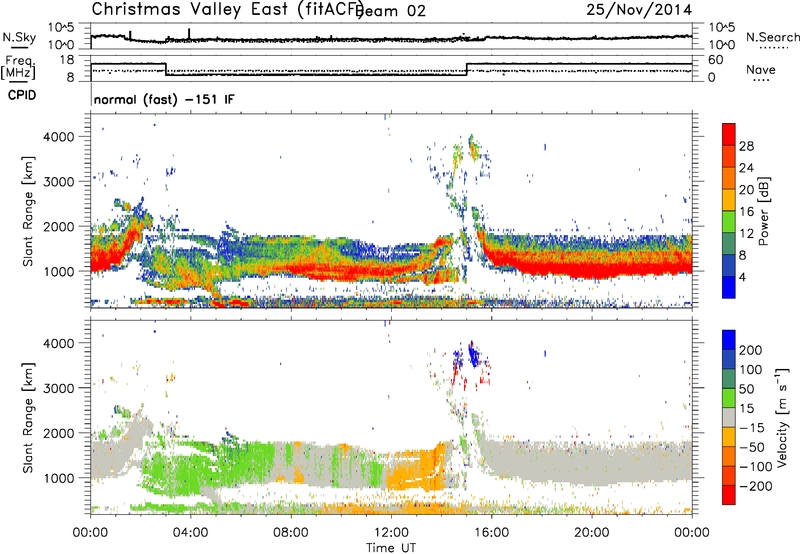Viewport: 800px width, 554px height.
Task: Click the '-200' velocity colorbar value
Action: [x=756, y=486]
